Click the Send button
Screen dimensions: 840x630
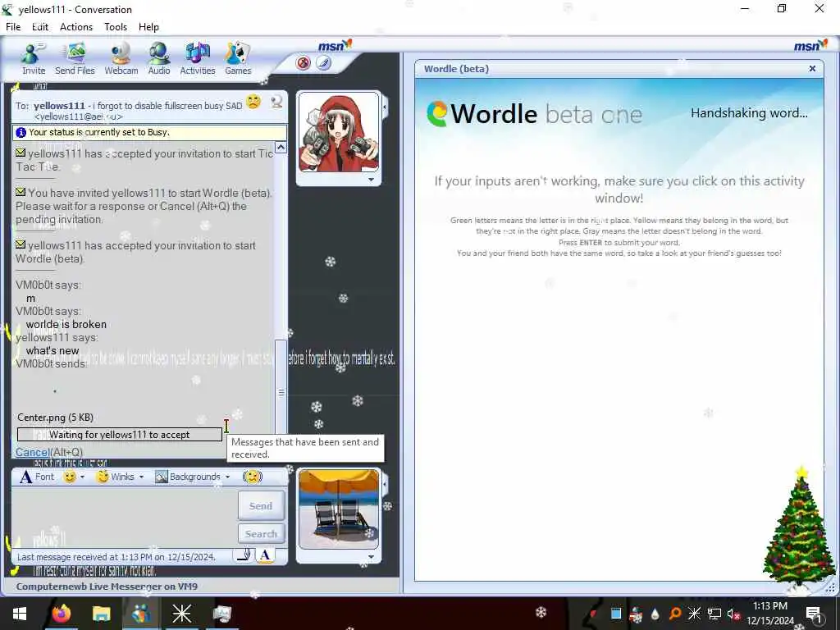[261, 505]
